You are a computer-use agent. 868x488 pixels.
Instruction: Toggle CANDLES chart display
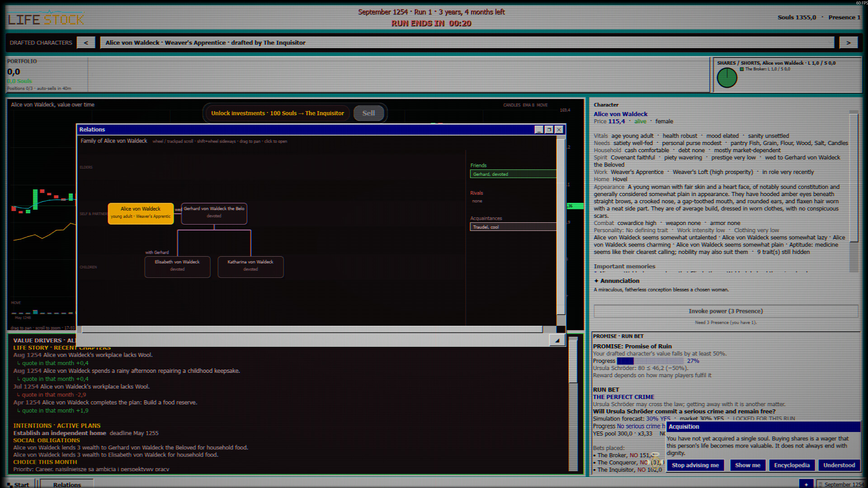(x=512, y=105)
